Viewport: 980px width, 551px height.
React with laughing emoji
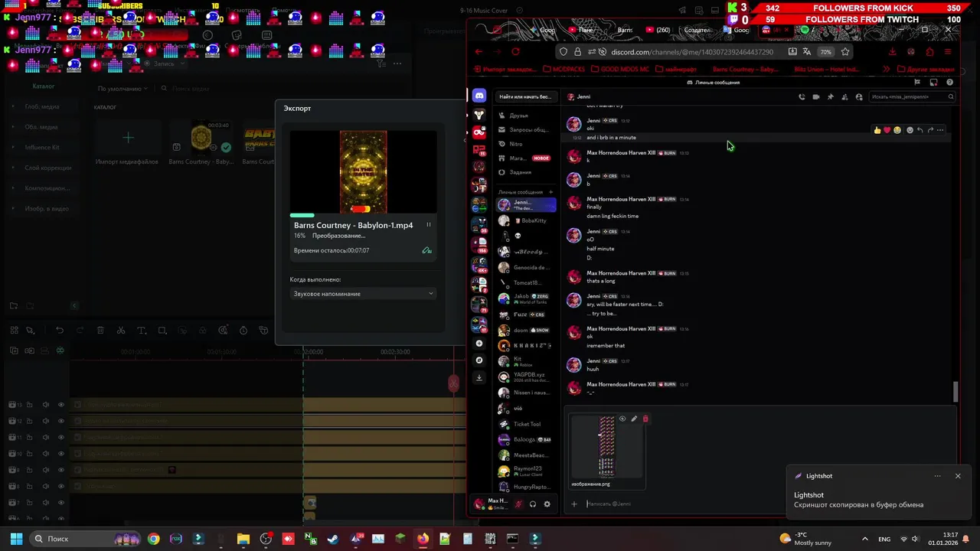(x=897, y=130)
